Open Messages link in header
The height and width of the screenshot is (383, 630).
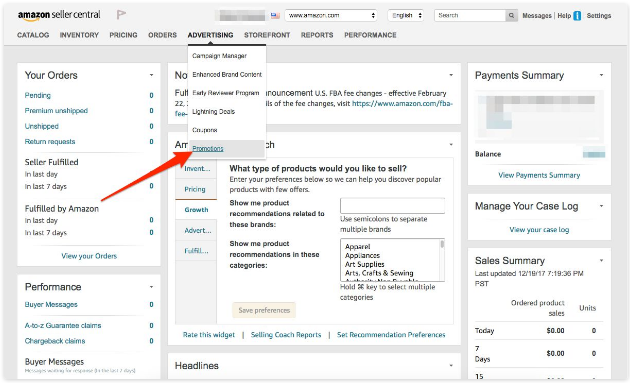tap(537, 16)
